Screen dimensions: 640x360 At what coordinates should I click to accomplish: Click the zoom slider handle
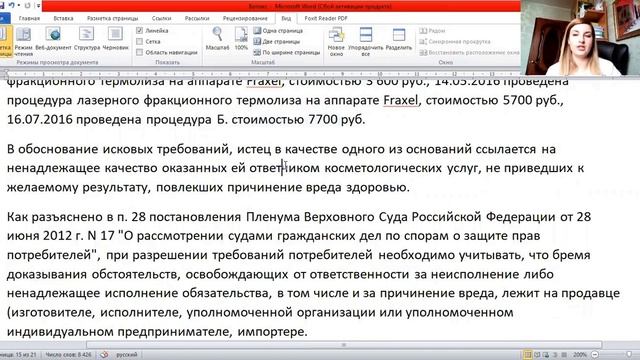click(629, 355)
